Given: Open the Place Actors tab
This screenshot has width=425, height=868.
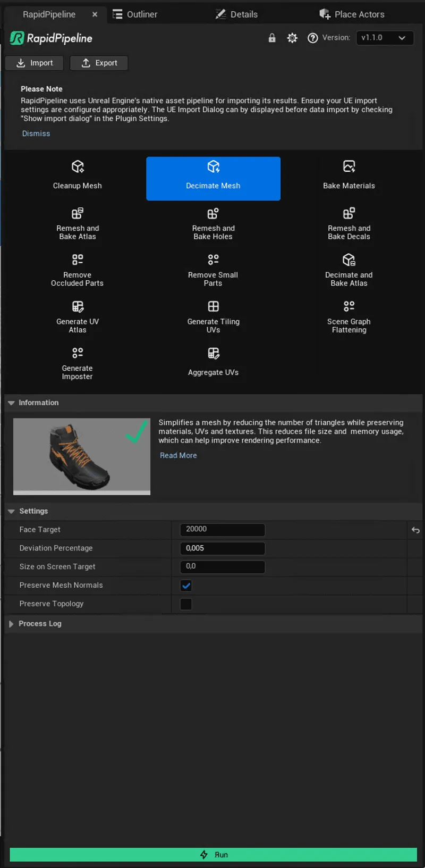Looking at the screenshot, I should [352, 14].
